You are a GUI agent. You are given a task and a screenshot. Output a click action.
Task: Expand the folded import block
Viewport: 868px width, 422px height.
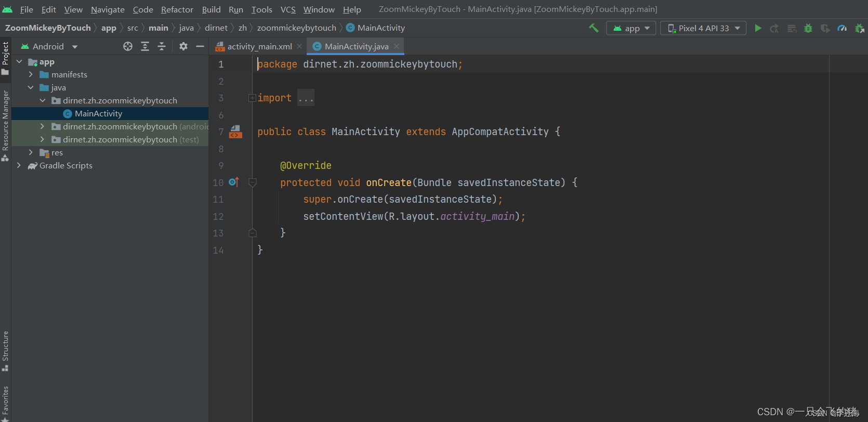pyautogui.click(x=252, y=98)
